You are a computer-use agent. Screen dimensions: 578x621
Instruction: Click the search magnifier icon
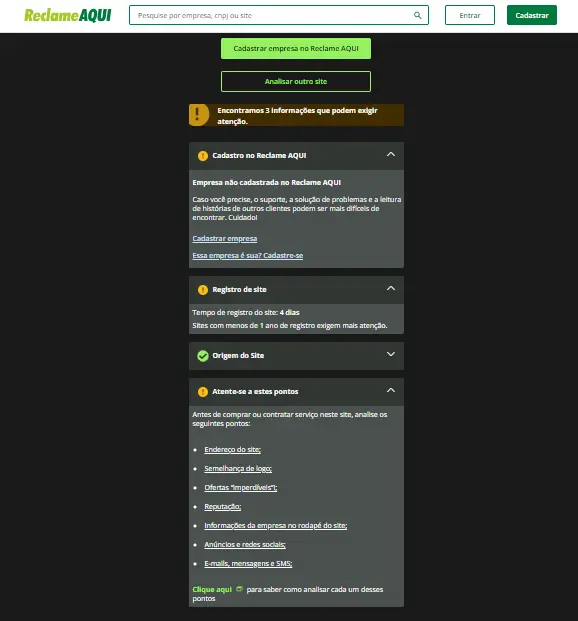coord(417,15)
